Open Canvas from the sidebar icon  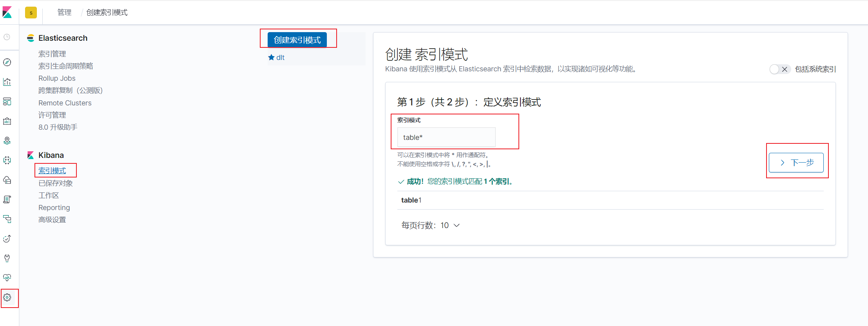point(7,121)
